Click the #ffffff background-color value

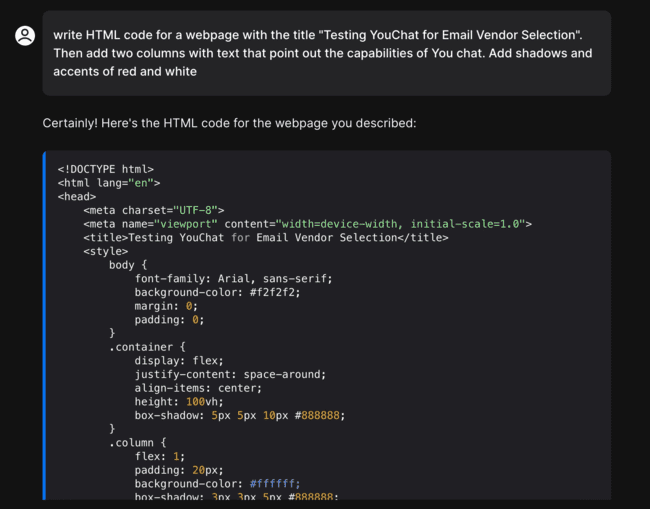click(275, 483)
